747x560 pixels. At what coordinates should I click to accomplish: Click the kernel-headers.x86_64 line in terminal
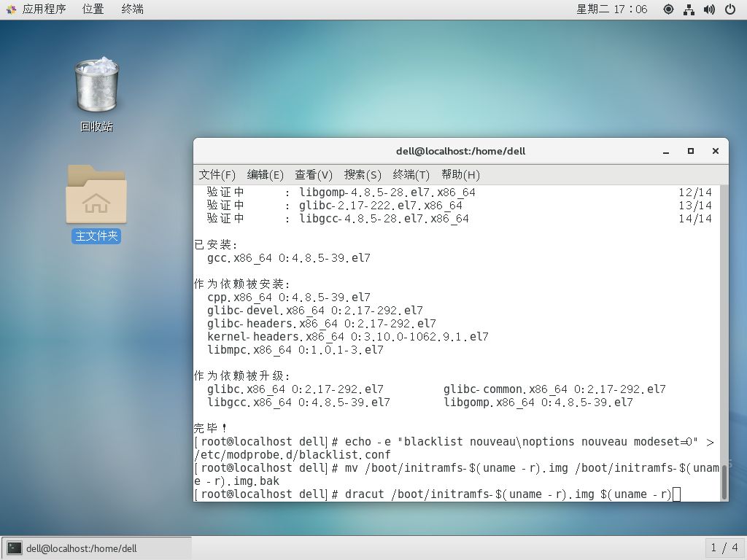(348, 337)
